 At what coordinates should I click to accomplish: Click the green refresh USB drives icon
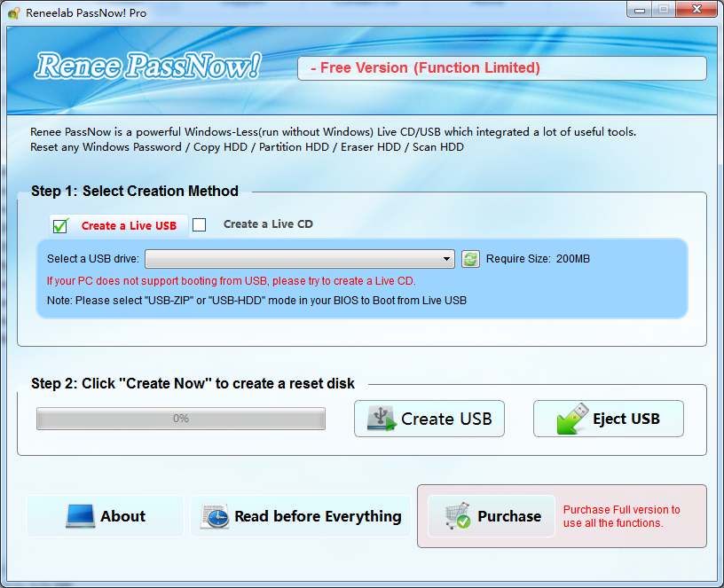(x=470, y=259)
